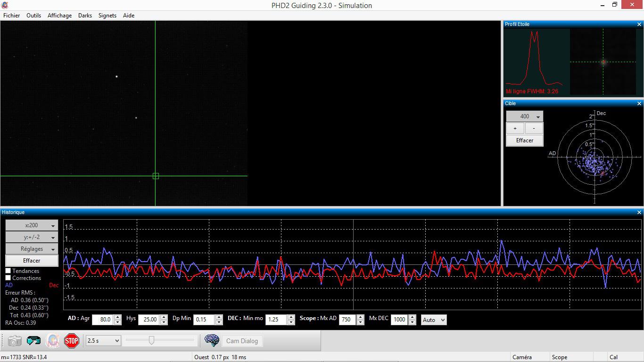
Task: Increase Mx DEC value with up arrow
Action: pyautogui.click(x=412, y=317)
